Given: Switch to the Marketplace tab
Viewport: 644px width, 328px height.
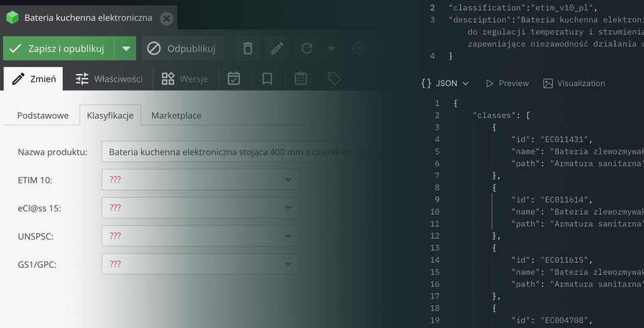Looking at the screenshot, I should [x=176, y=115].
